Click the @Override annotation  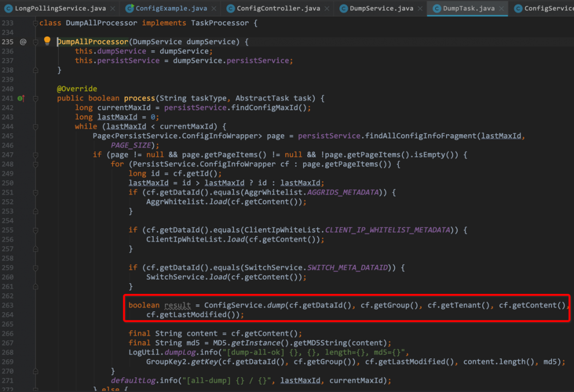(77, 88)
